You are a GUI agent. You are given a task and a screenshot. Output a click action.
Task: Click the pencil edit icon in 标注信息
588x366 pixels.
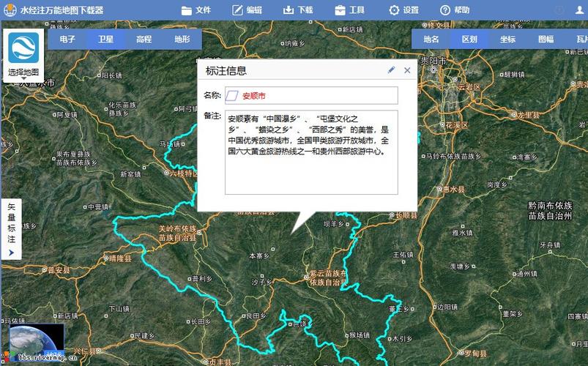pos(391,70)
